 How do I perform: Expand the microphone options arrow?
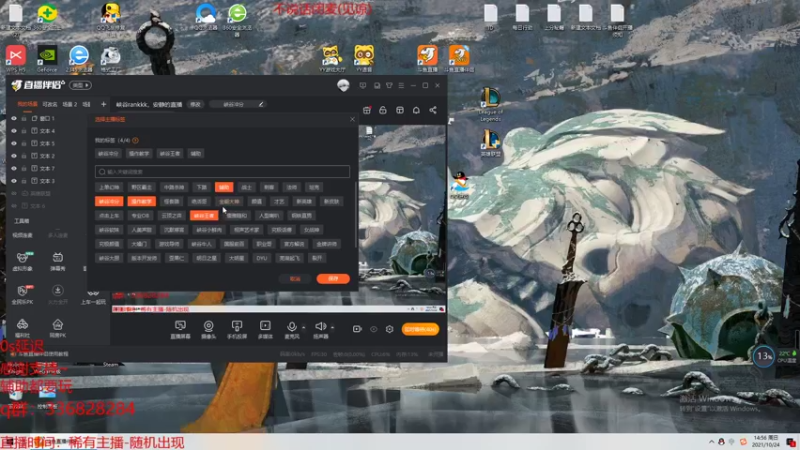pos(304,327)
